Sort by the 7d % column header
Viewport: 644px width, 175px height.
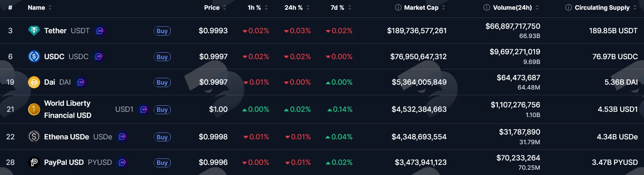pyautogui.click(x=341, y=7)
